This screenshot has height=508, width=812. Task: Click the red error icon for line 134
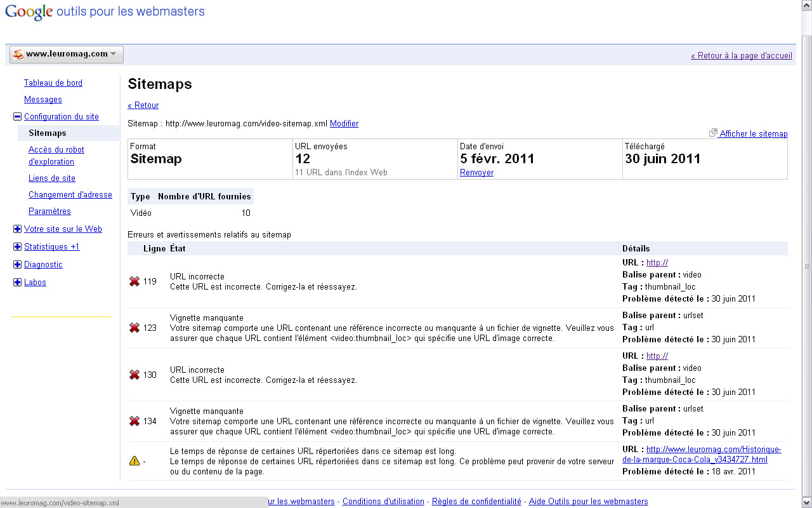click(134, 421)
